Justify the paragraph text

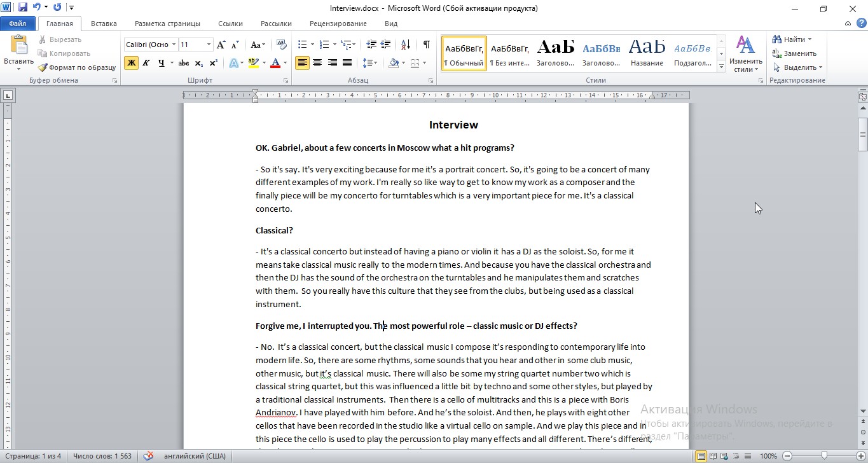[347, 63]
